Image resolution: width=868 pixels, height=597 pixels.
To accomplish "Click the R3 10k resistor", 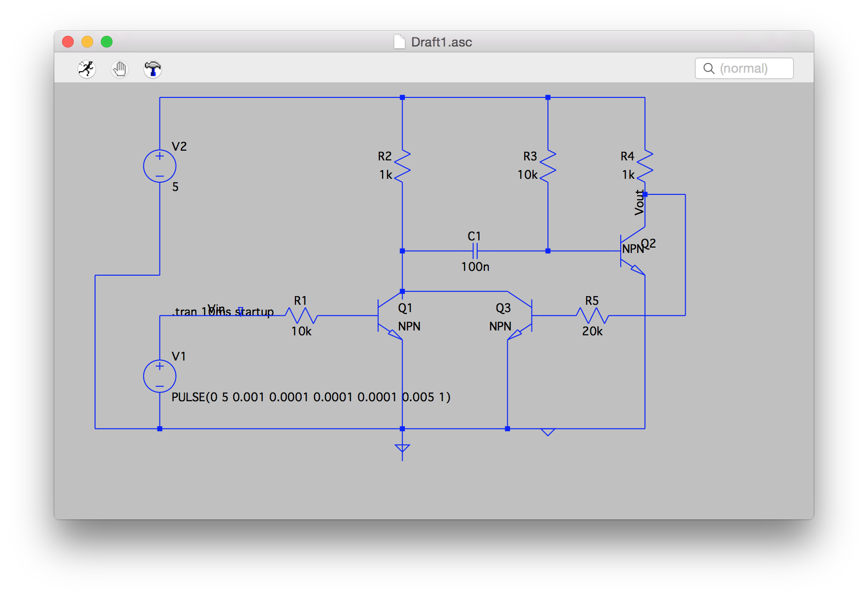I will (548, 166).
